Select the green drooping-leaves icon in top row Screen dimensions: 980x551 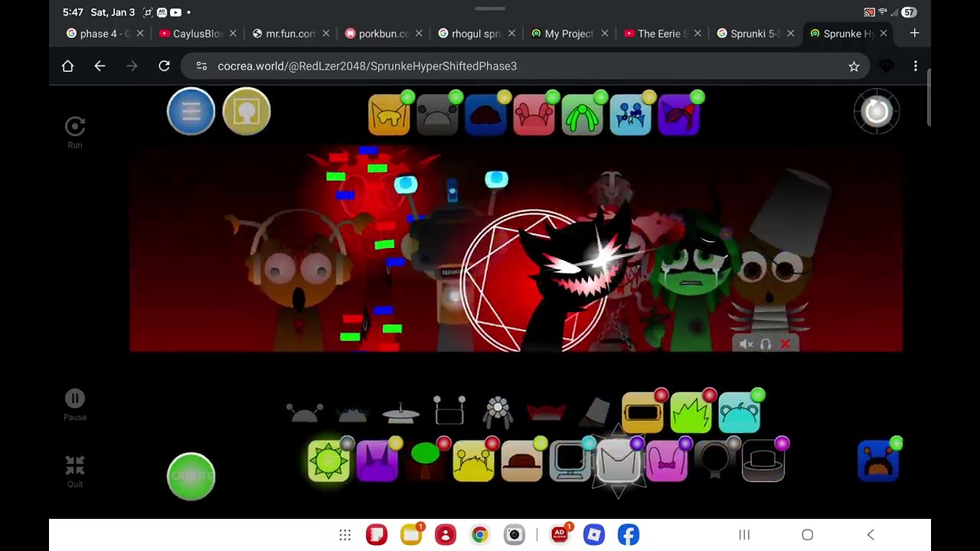[x=582, y=116]
